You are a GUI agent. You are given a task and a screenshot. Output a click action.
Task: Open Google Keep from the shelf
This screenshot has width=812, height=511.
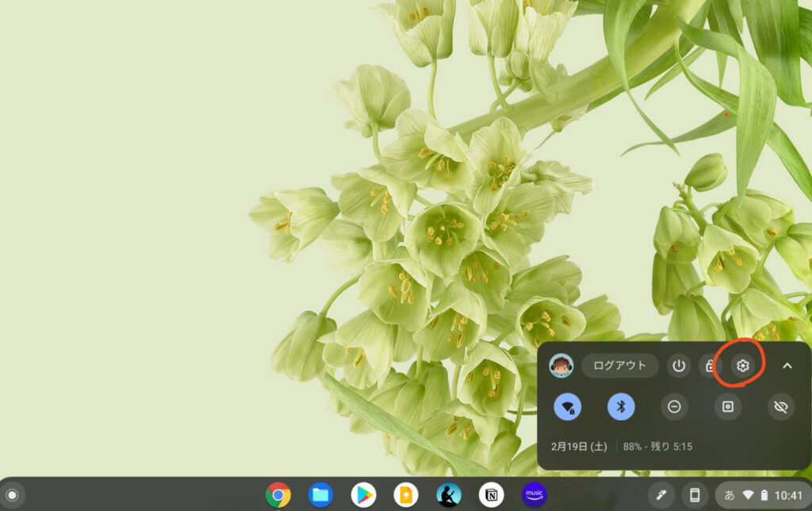[406, 495]
